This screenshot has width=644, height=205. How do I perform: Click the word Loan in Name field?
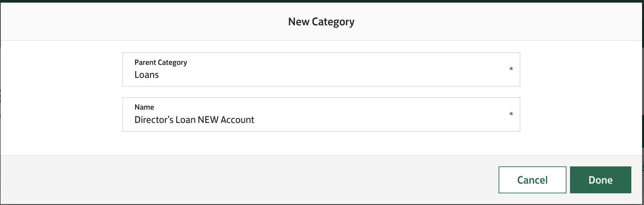tap(185, 120)
